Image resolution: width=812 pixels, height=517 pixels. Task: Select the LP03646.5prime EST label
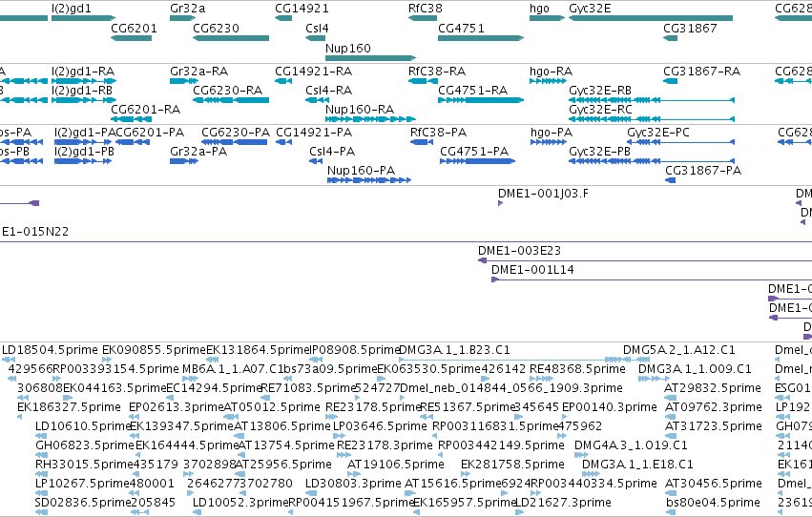click(x=380, y=426)
